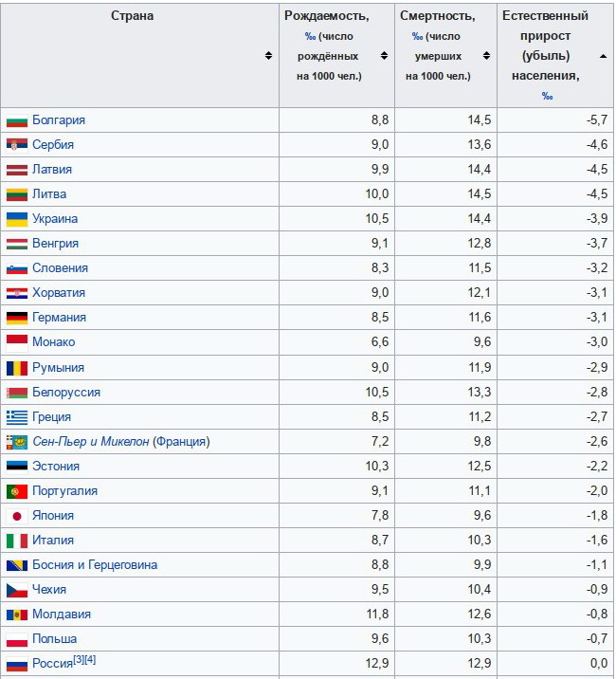Sort by Рождаемость column arrows

[384, 55]
